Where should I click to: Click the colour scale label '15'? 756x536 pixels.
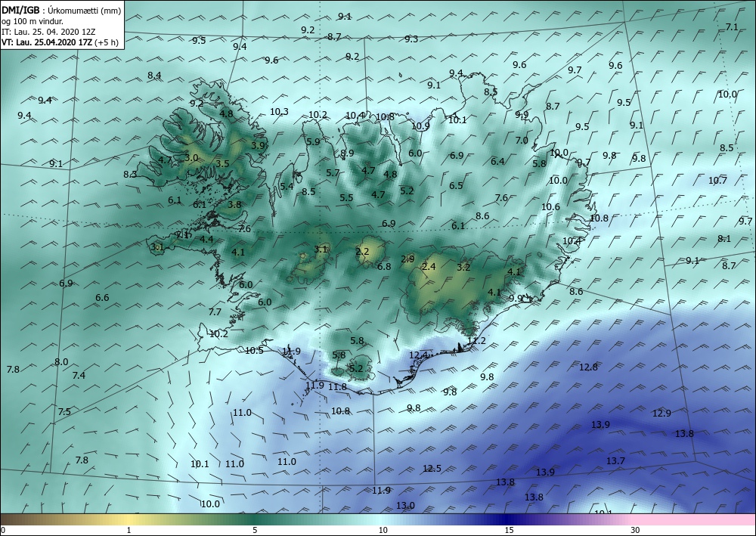509,530
